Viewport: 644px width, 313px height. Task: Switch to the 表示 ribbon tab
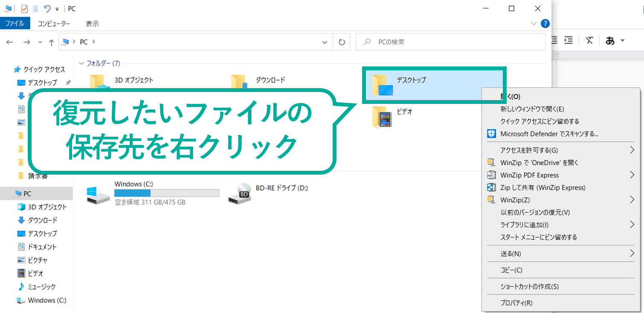click(92, 23)
